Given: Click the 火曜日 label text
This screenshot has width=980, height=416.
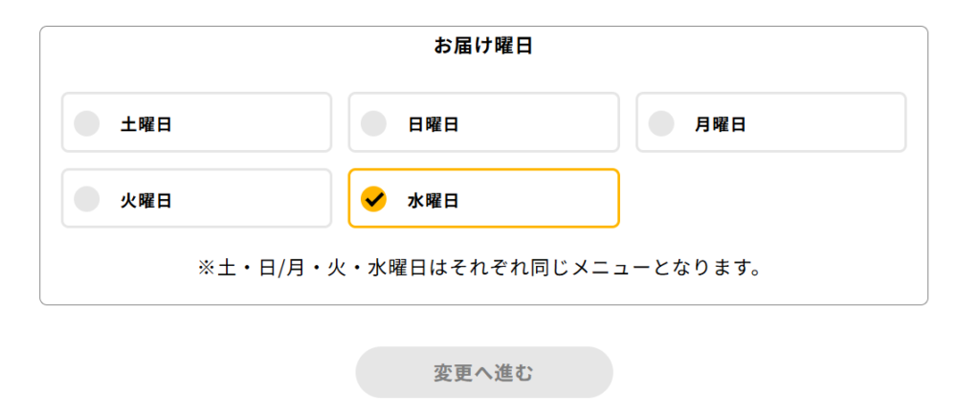Looking at the screenshot, I should (145, 201).
